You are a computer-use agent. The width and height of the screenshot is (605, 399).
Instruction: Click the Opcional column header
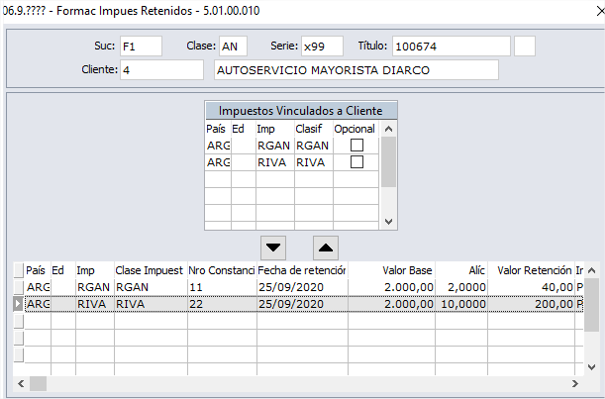(x=355, y=128)
